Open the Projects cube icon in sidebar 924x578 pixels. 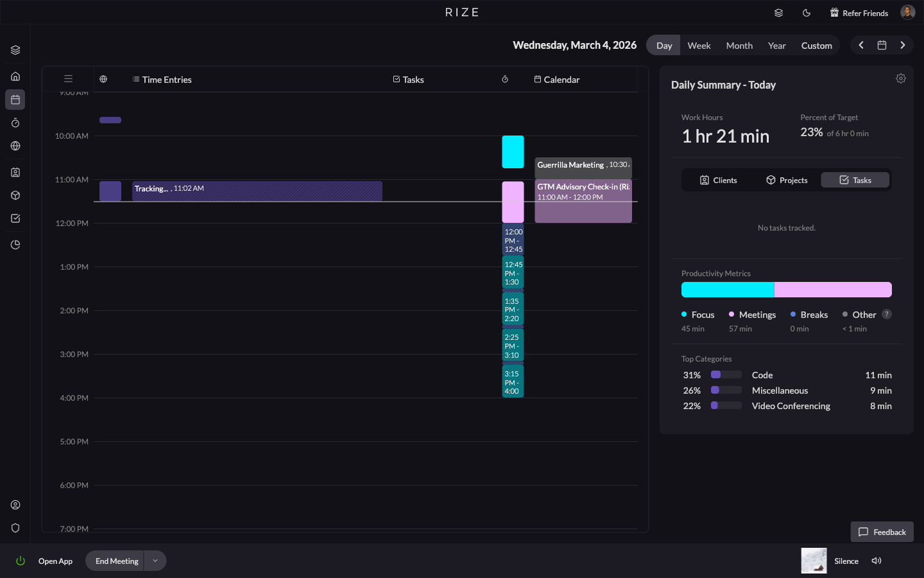[15, 195]
